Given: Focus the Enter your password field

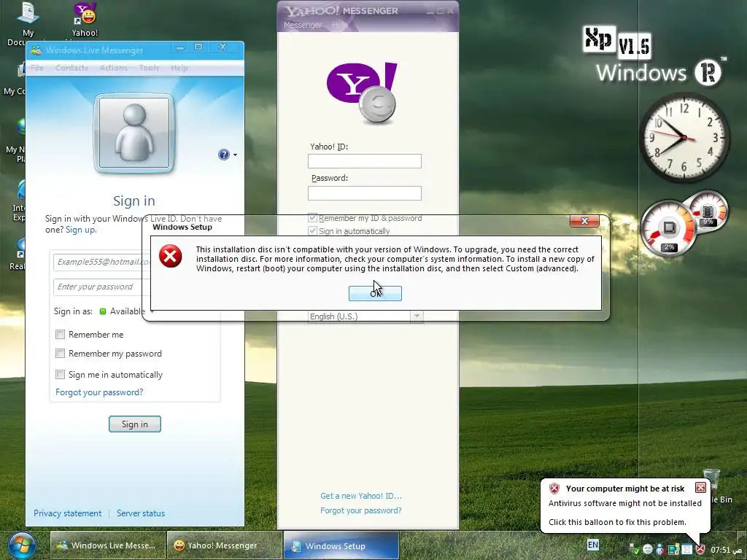Looking at the screenshot, I should 102,287.
